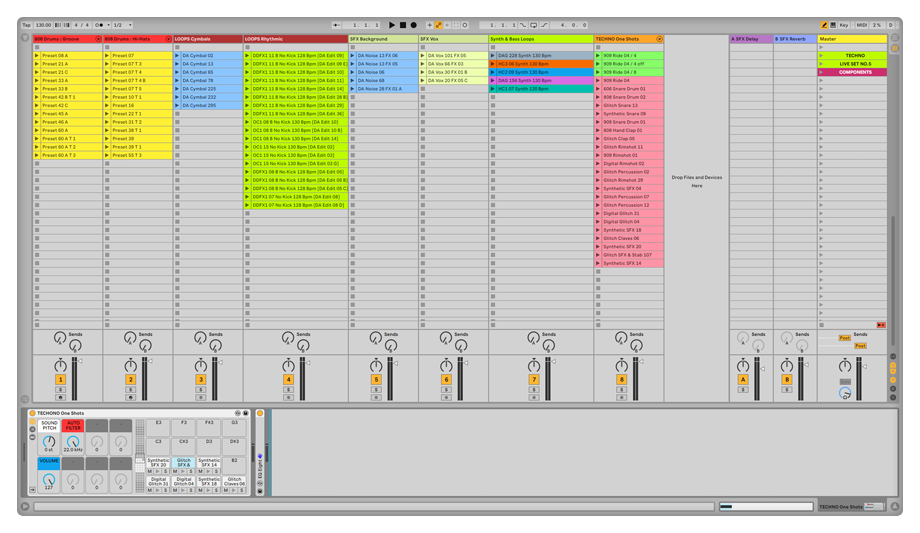Mute the Synthetic SFX 20 pad
The width and height of the screenshot is (920, 533).
150,471
